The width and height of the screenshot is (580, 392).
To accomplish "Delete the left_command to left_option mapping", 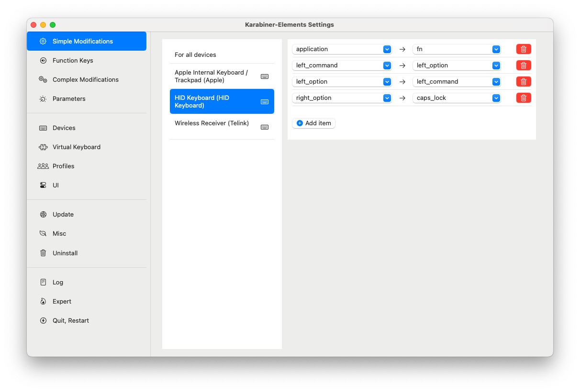I will tap(524, 65).
